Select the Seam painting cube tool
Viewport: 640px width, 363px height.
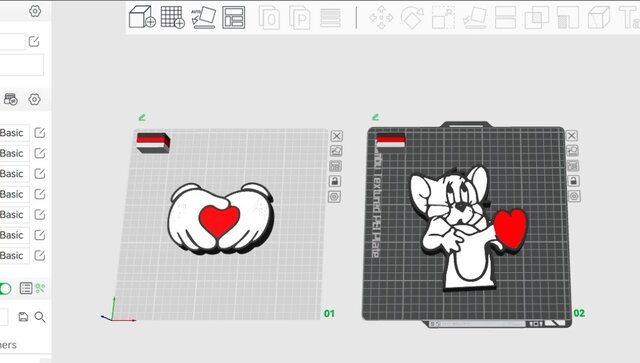598,18
